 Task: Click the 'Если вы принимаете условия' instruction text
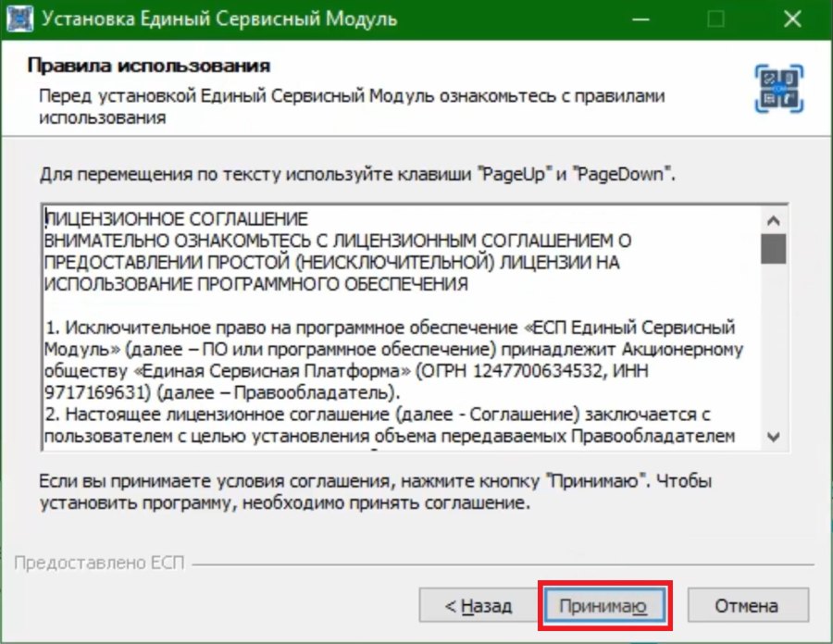coord(375,491)
